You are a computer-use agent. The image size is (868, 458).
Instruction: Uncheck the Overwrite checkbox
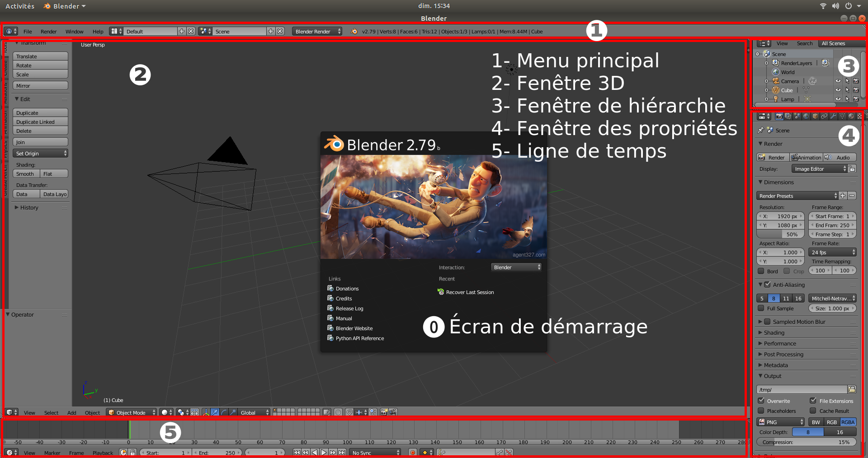point(761,401)
